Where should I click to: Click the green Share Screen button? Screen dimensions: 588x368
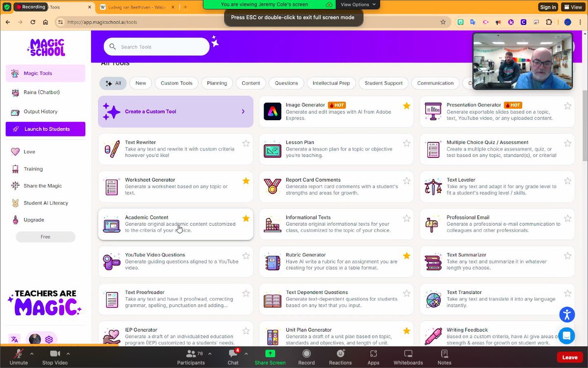pos(270,357)
